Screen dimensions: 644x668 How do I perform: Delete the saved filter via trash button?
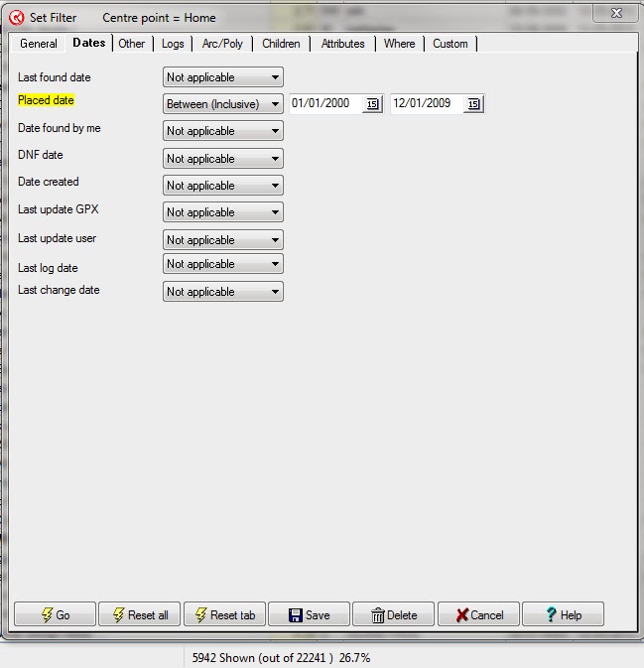click(393, 614)
